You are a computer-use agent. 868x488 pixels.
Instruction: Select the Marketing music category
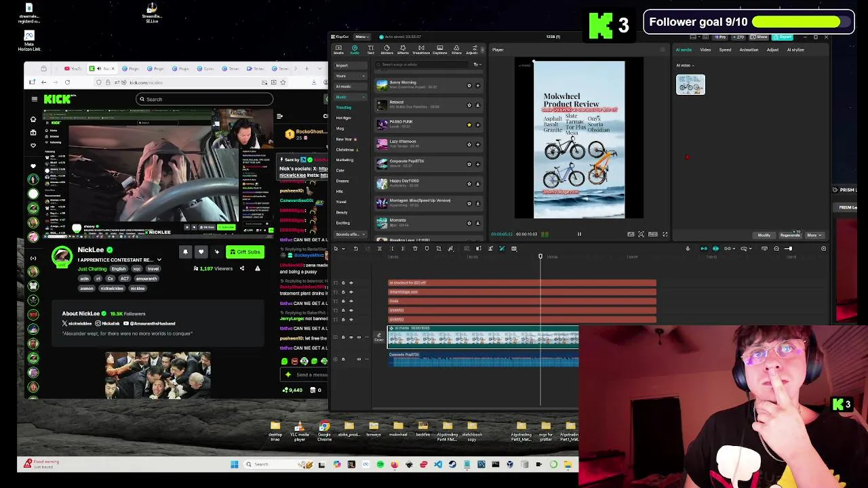point(345,160)
